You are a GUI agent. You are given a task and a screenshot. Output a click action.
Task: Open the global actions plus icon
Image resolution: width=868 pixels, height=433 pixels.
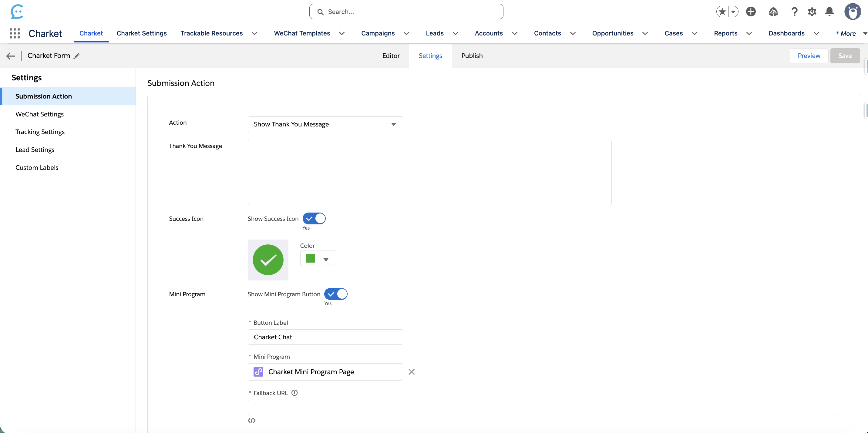pyautogui.click(x=751, y=12)
